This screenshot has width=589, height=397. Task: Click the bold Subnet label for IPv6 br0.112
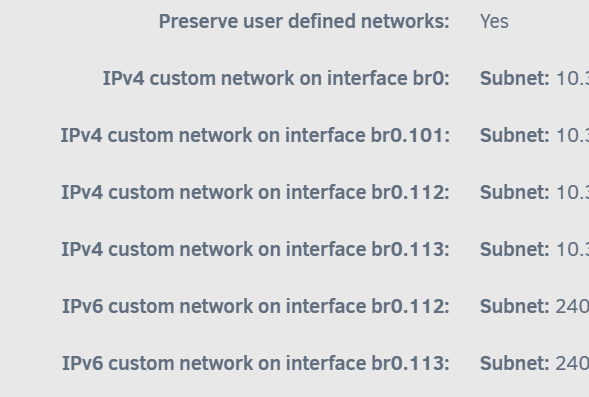tap(515, 307)
